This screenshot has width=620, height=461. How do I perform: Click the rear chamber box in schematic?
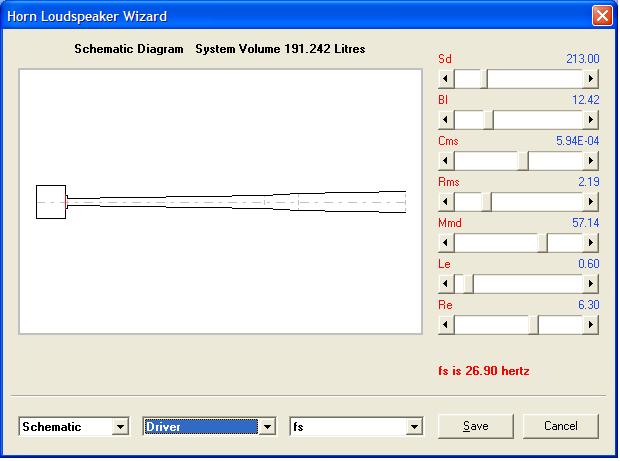click(x=51, y=202)
